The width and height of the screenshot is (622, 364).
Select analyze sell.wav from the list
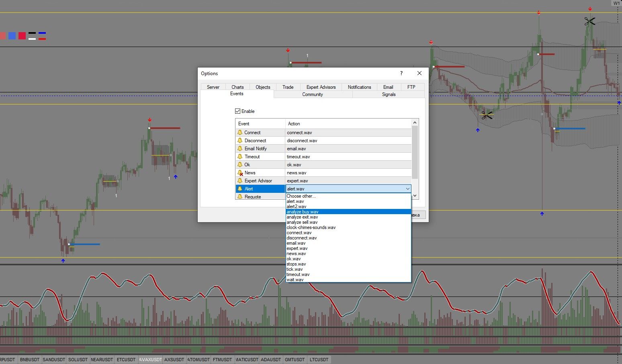302,222
